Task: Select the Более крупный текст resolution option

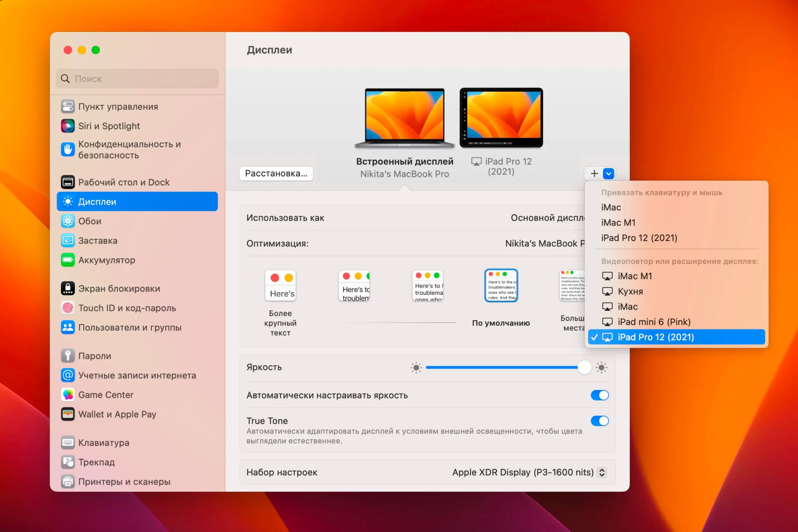Action: [280, 286]
